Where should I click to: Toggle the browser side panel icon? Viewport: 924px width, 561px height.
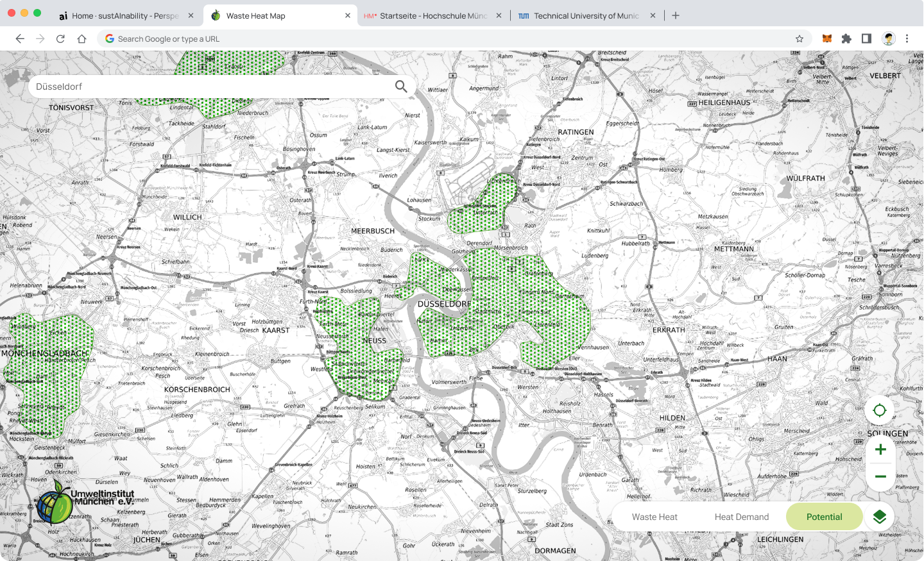tap(866, 39)
